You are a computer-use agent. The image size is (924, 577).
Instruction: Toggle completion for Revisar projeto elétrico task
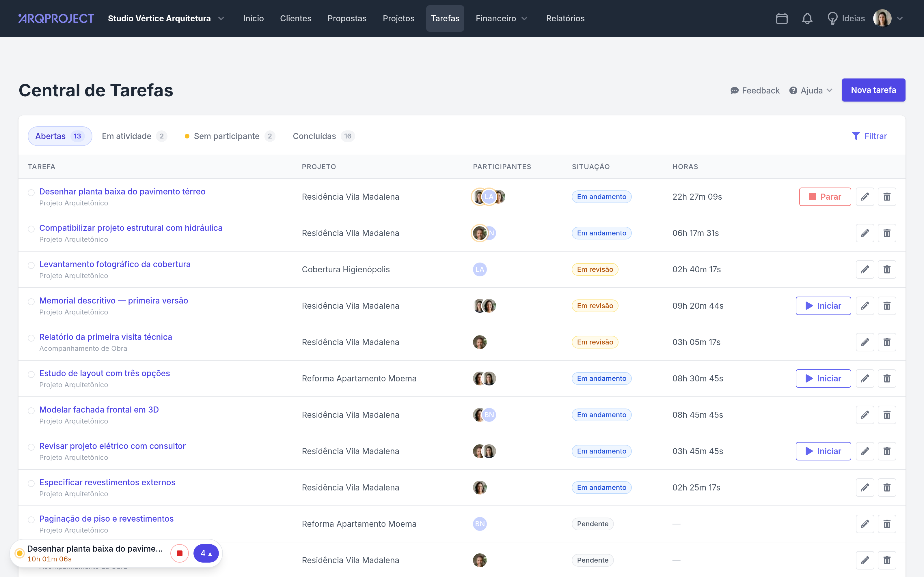pyautogui.click(x=31, y=447)
